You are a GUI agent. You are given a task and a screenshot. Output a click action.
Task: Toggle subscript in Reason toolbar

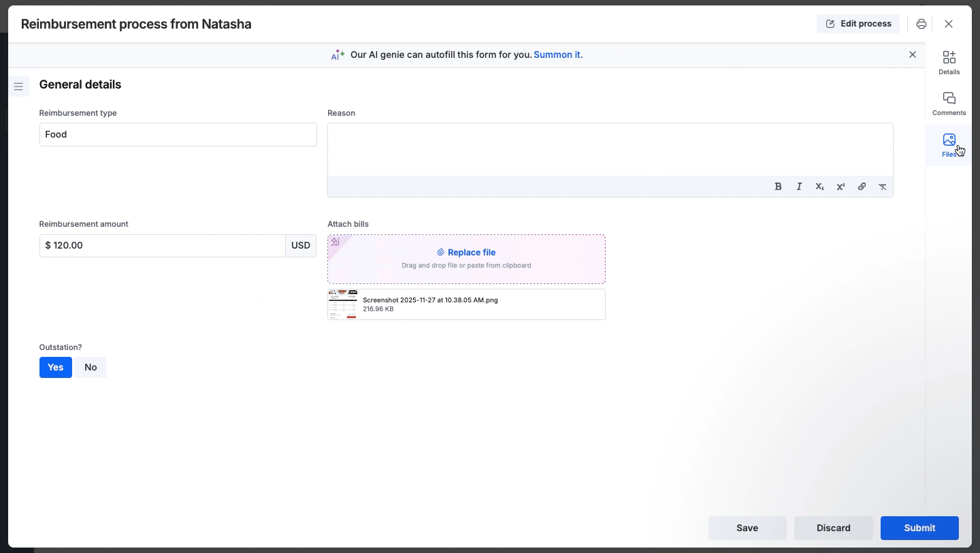[x=819, y=187]
